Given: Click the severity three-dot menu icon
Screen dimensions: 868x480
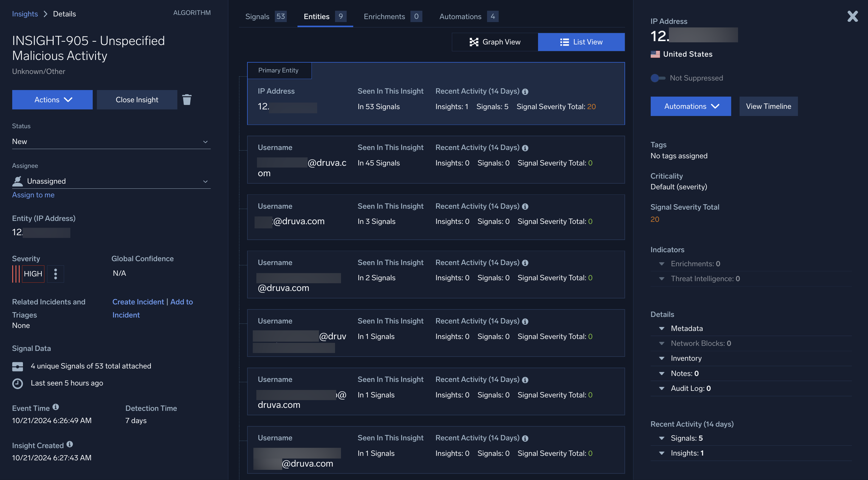Looking at the screenshot, I should tap(56, 274).
